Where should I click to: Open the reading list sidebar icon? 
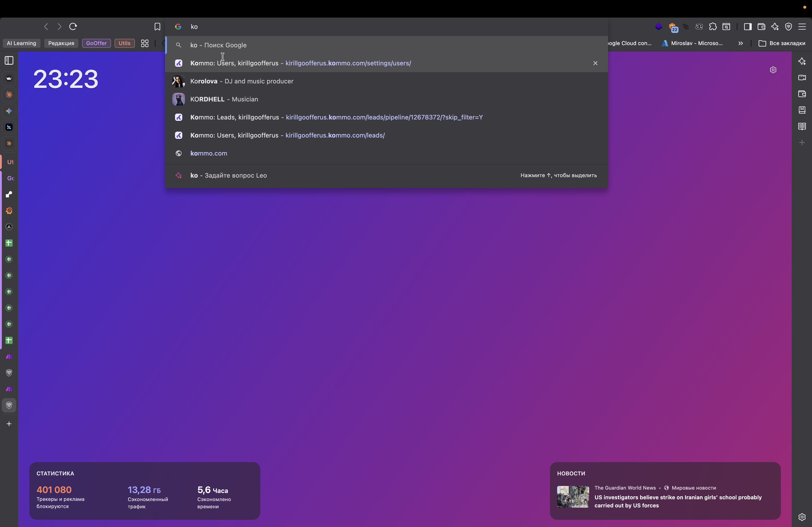coord(802,126)
